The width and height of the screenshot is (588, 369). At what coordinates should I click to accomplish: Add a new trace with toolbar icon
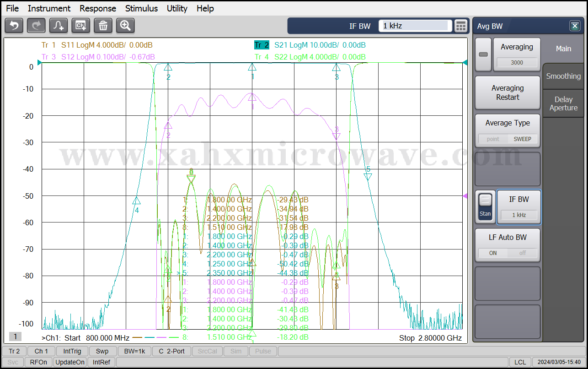pyautogui.click(x=59, y=26)
